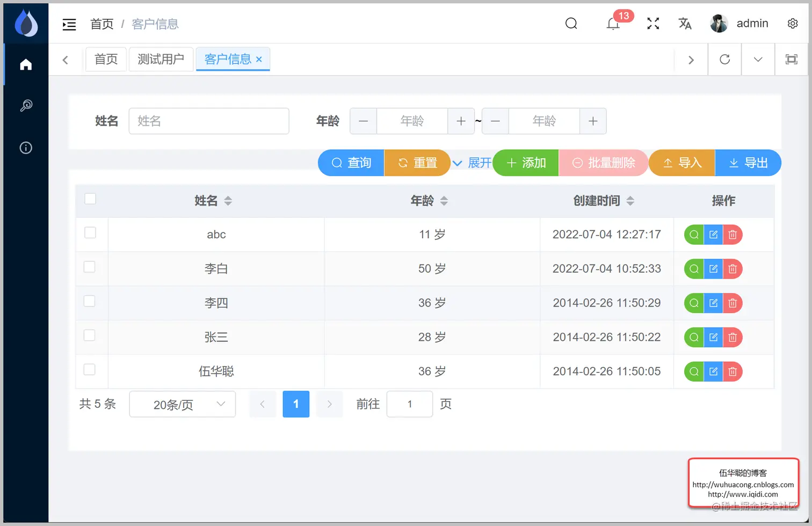
Task: View details of 李四 row
Action: pos(694,303)
